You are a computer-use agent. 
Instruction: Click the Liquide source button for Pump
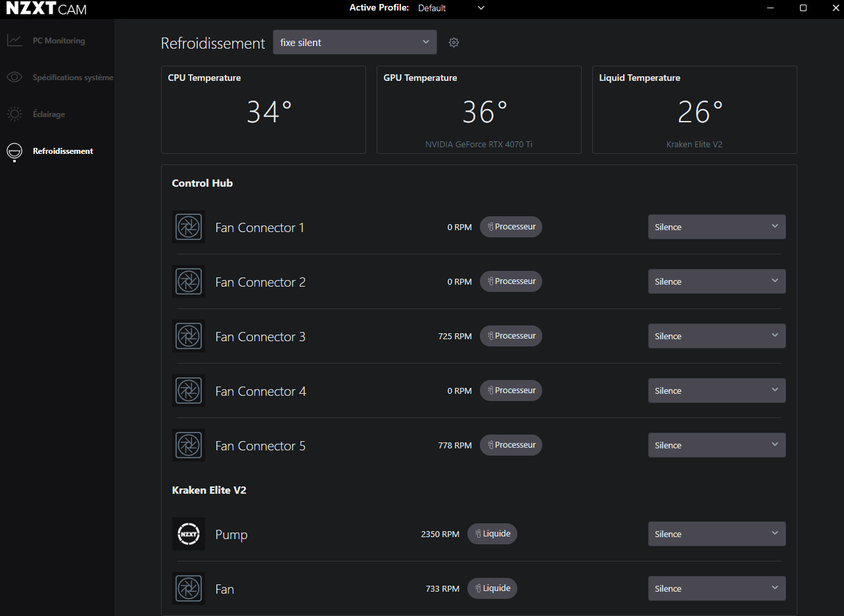coord(492,534)
